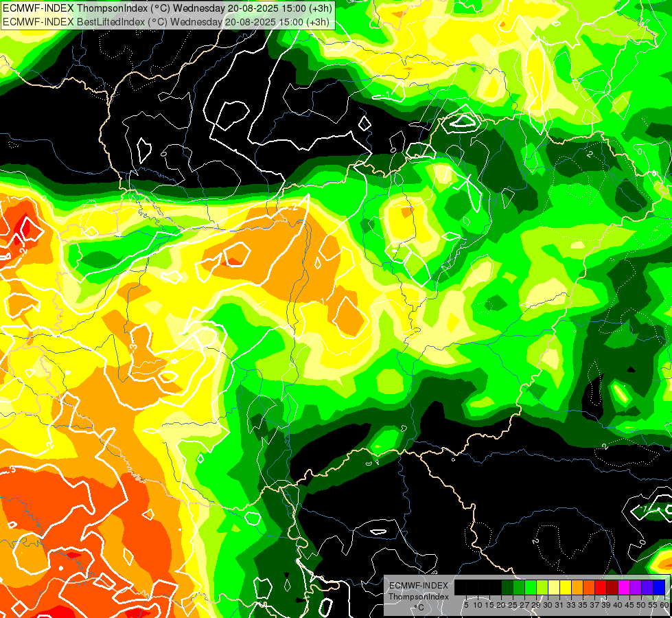Click the °C unit label in the legend

coord(419,608)
